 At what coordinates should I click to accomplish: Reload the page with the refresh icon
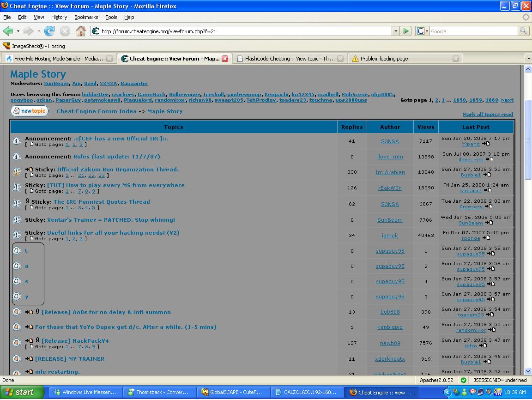[x=49, y=31]
